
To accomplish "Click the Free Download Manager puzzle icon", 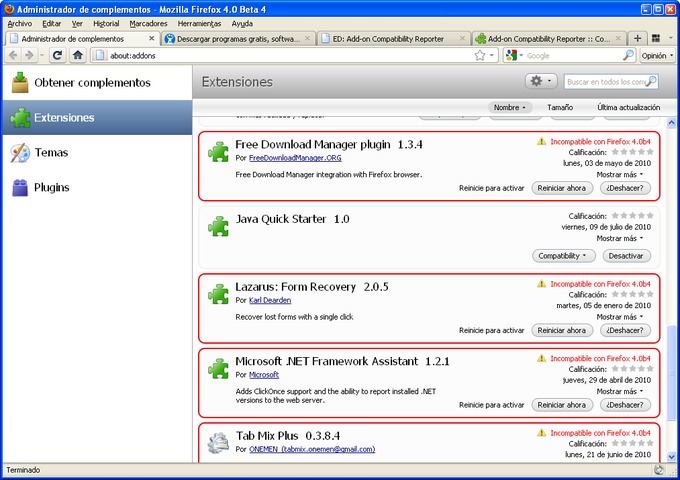I will (x=218, y=152).
